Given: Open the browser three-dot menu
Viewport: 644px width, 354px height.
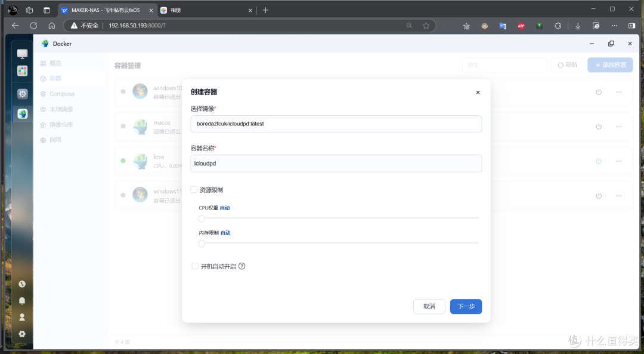Looking at the screenshot, I should tap(614, 26).
